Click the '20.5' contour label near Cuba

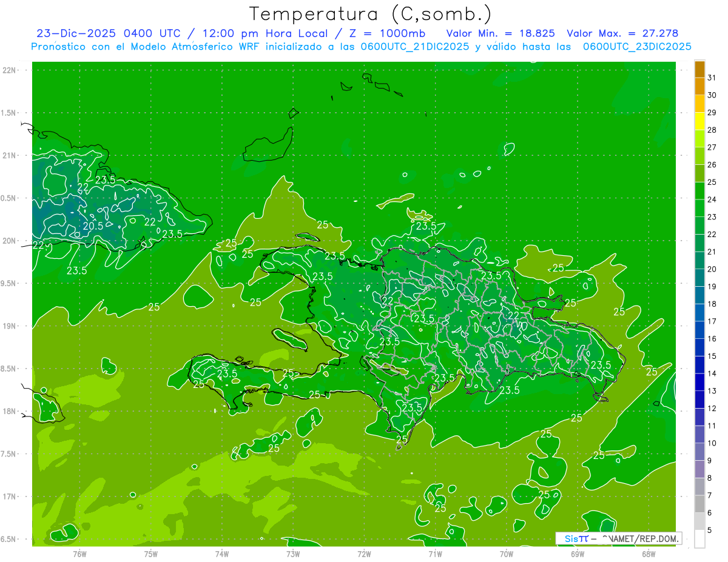click(93, 226)
